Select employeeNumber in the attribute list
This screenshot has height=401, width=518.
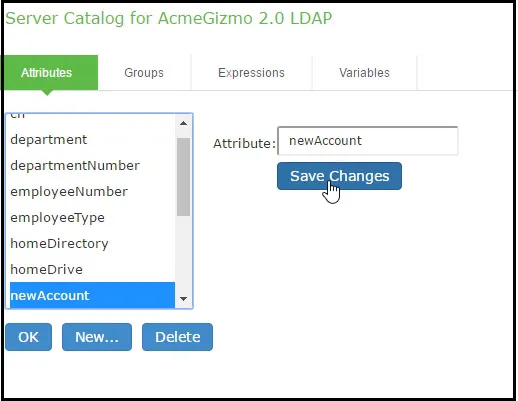point(92,192)
